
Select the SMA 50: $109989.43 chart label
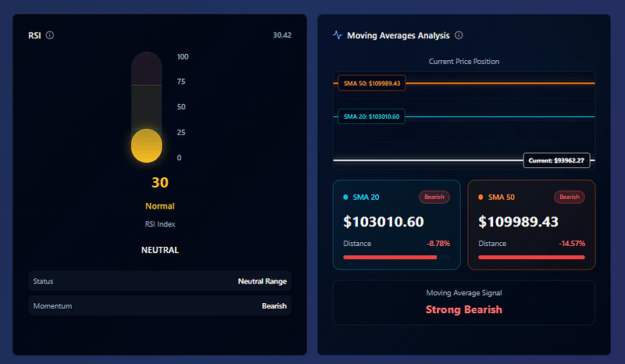click(372, 83)
